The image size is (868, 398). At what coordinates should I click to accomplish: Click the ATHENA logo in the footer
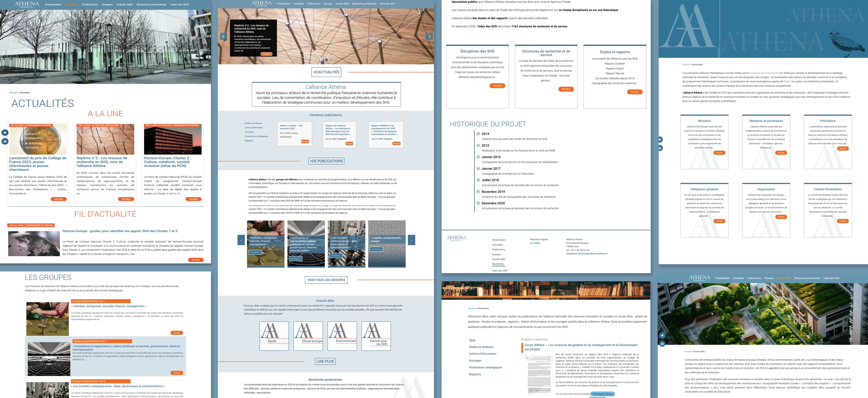point(456,238)
